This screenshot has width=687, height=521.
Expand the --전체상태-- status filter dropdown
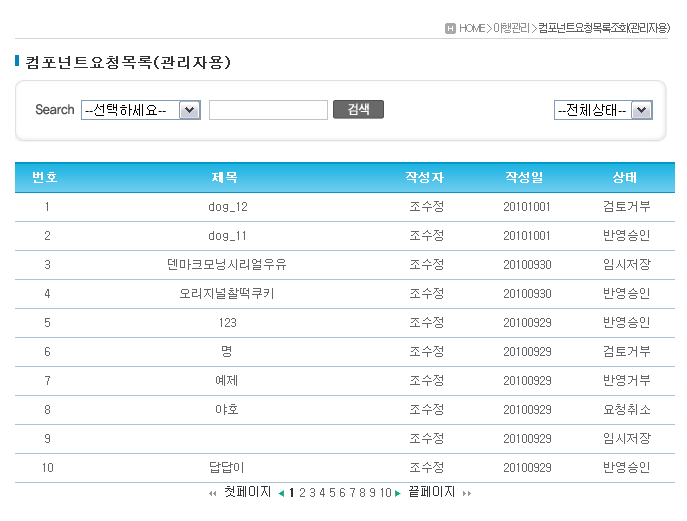[x=603, y=110]
